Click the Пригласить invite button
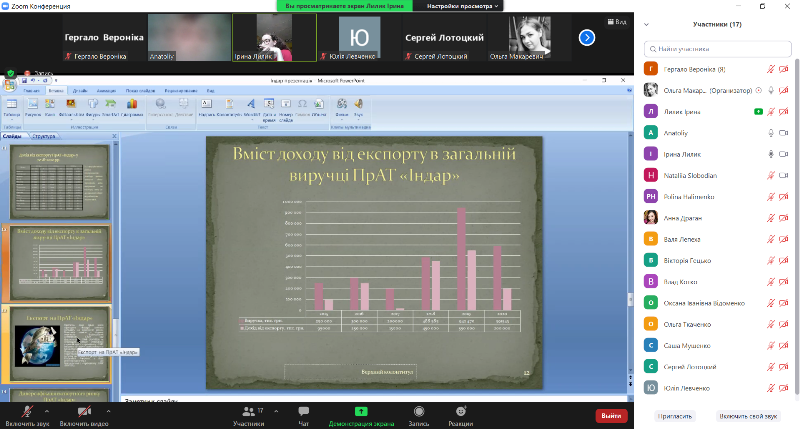The height and width of the screenshot is (429, 800). [x=674, y=415]
